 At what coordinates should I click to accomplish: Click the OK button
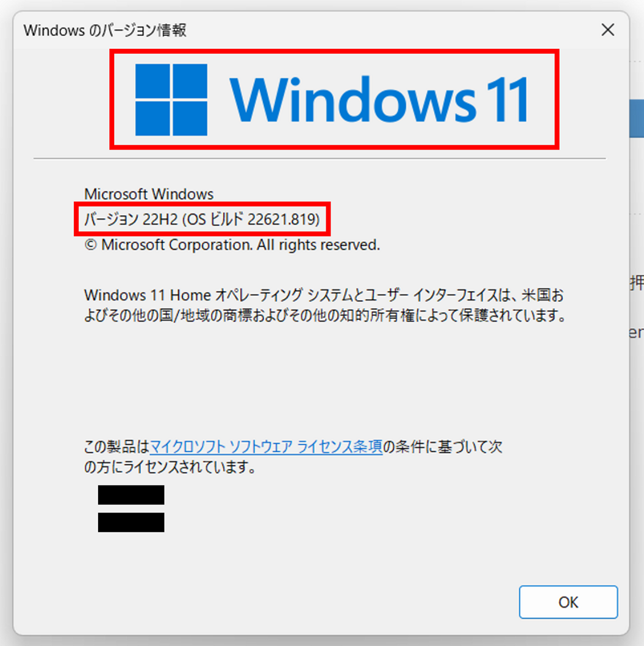(568, 602)
